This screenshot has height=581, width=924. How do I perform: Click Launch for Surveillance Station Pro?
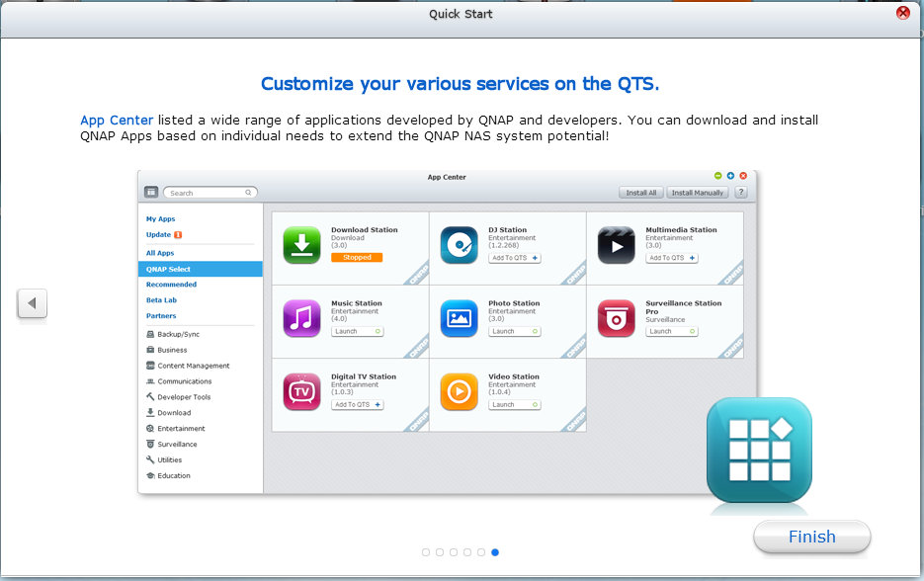pyautogui.click(x=672, y=331)
